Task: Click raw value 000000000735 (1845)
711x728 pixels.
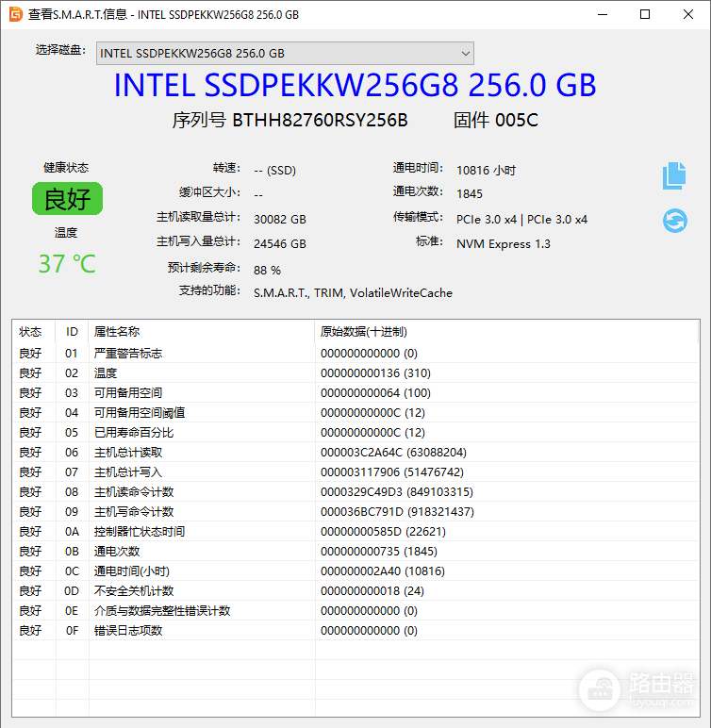Action: (x=379, y=552)
